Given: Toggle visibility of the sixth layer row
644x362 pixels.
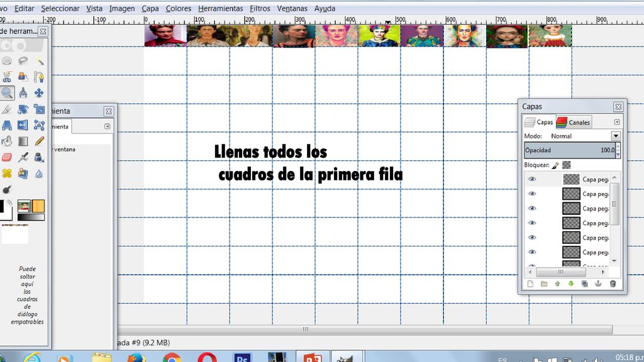Looking at the screenshot, I should point(532,252).
